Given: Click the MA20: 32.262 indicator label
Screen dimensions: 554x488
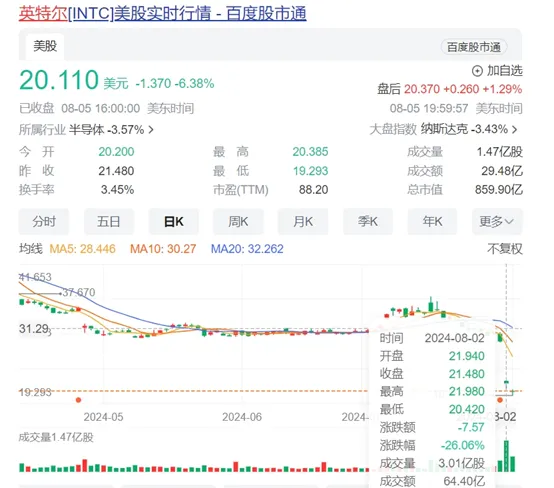Looking at the screenshot, I should coord(247,249).
